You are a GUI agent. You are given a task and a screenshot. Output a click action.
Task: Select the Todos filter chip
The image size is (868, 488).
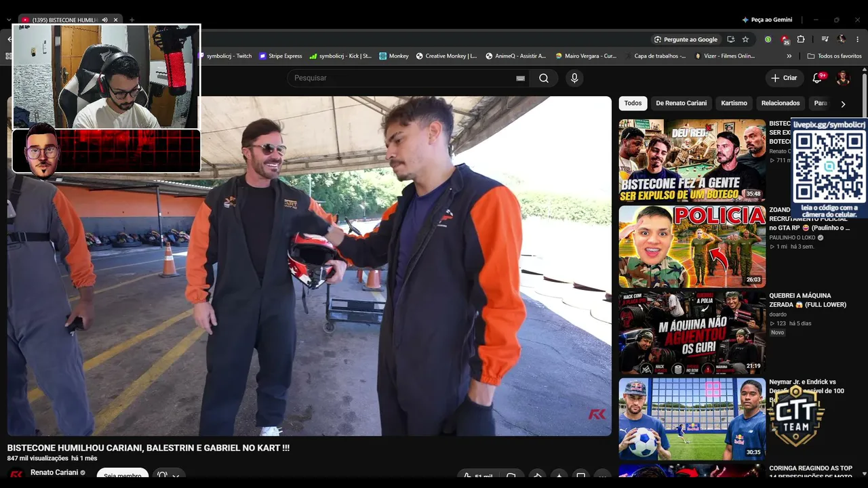[x=633, y=103]
